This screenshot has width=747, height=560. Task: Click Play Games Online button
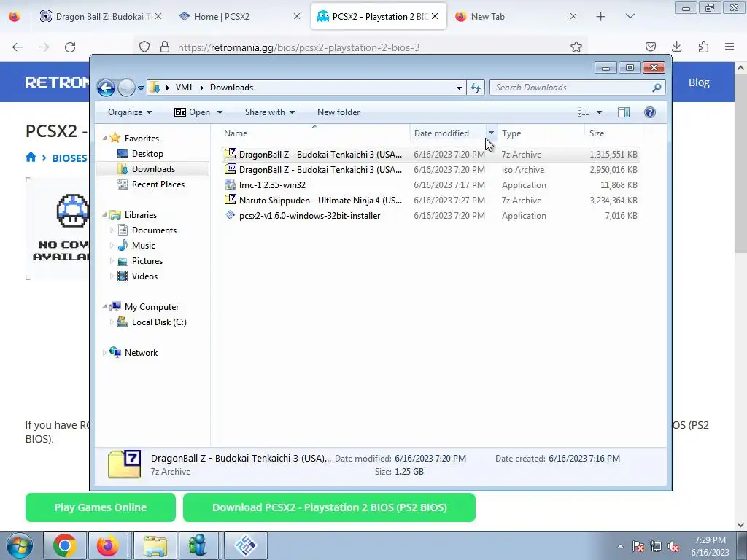point(101,507)
